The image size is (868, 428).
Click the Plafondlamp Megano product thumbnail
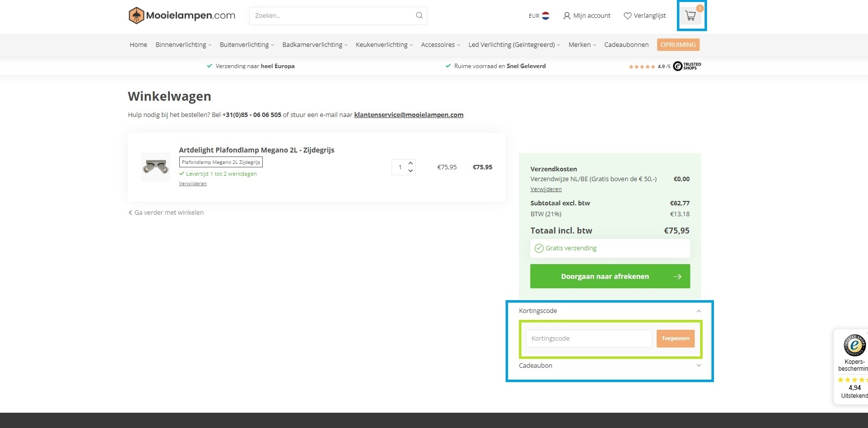point(156,167)
